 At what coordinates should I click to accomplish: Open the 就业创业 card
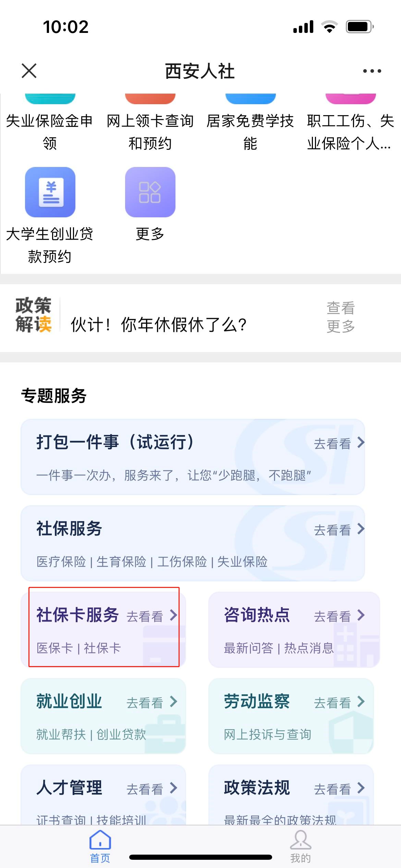point(104,716)
